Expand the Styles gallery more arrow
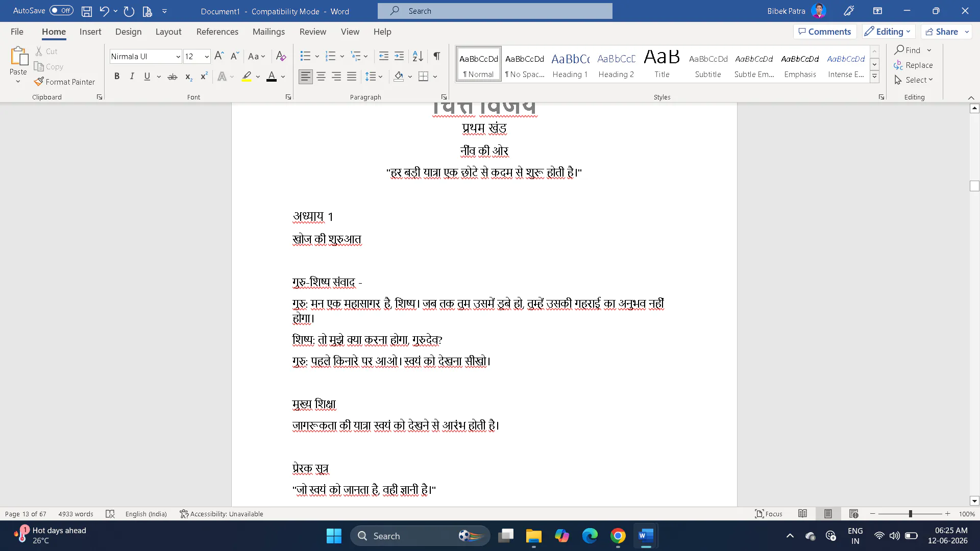980x551 pixels. point(874,77)
